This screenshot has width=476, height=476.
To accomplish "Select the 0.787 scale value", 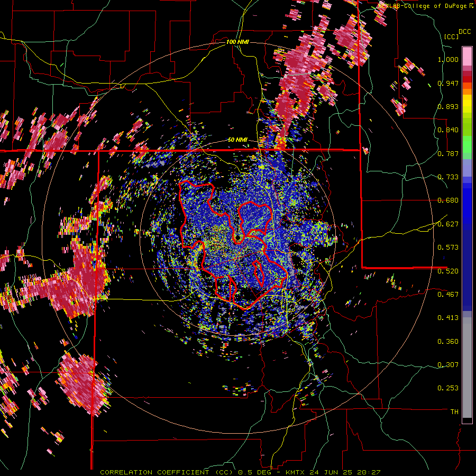I will pos(448,153).
